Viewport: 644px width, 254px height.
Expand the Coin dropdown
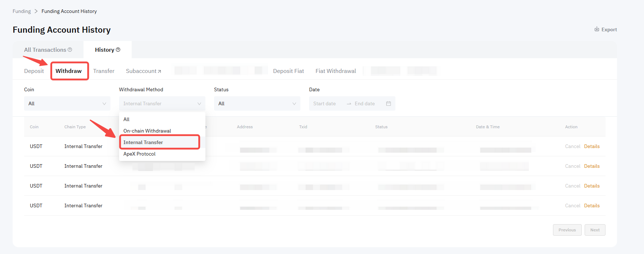[x=67, y=103]
